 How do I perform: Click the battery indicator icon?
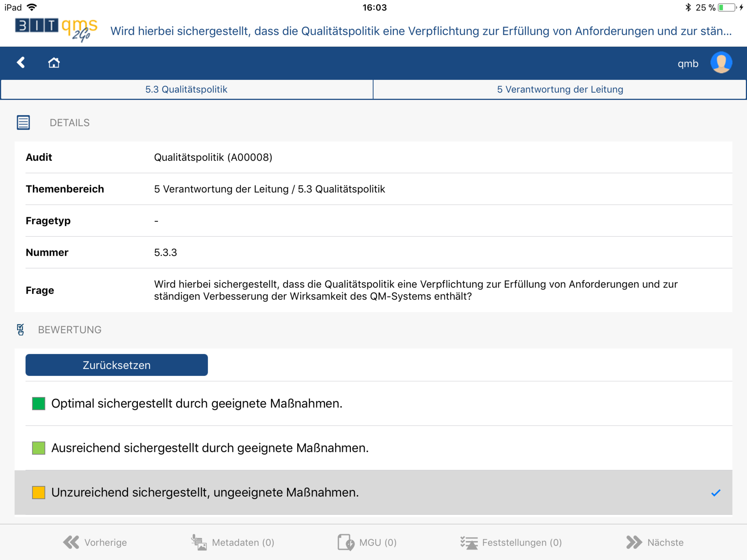[727, 7]
